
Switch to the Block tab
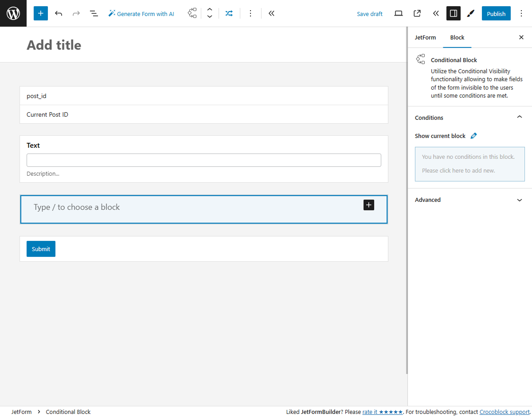tap(457, 37)
